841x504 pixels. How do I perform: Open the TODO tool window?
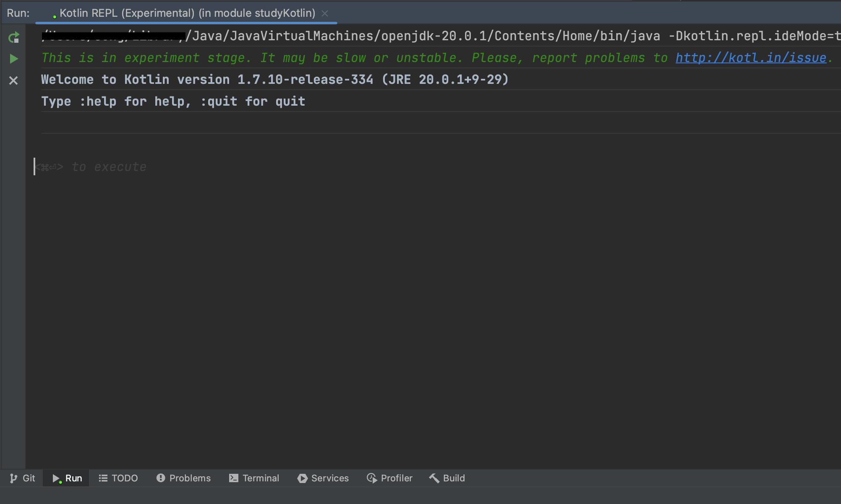pos(118,478)
